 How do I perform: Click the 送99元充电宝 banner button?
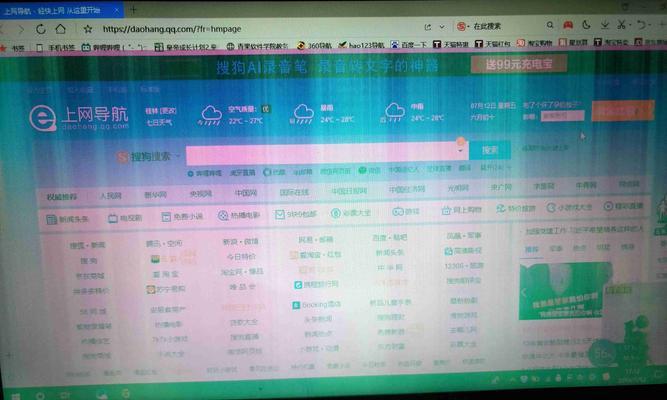519,64
